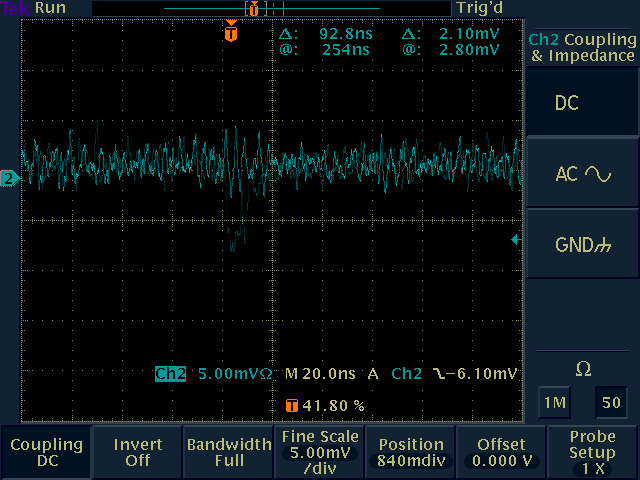Click the M 20.0ns timebase readout
Screen dimensions: 640x480
pyautogui.click(x=320, y=373)
